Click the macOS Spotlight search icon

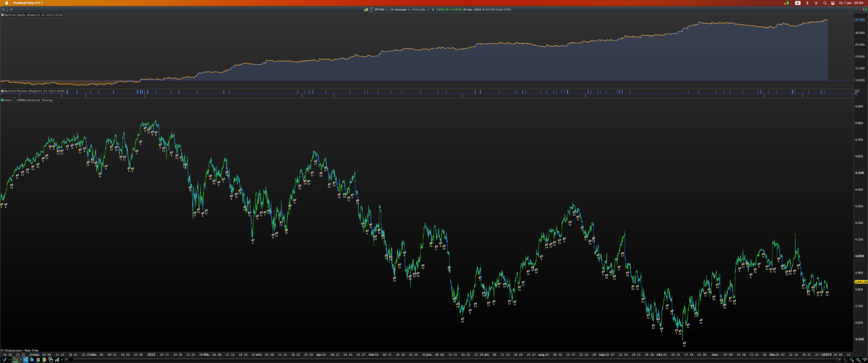[825, 3]
